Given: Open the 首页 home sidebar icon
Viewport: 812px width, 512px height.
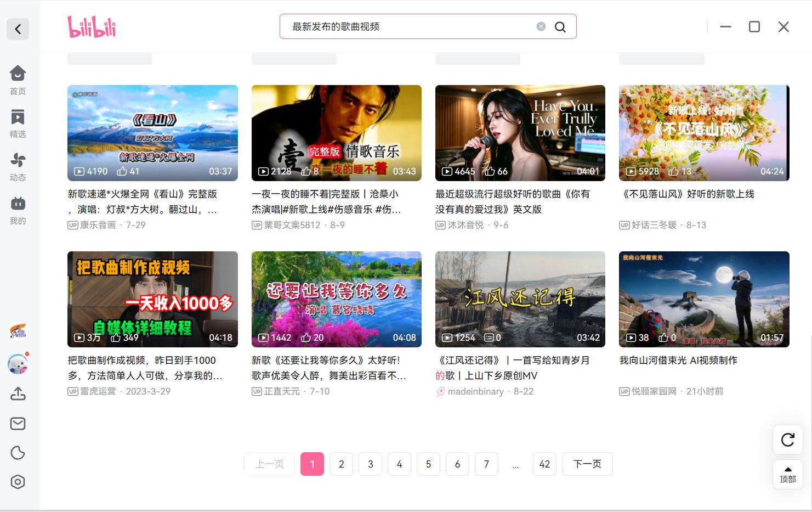Looking at the screenshot, I should pos(18,80).
